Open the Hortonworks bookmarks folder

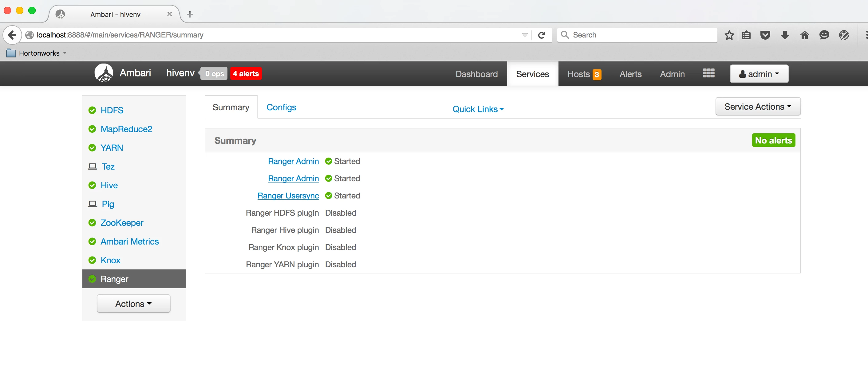(x=36, y=53)
